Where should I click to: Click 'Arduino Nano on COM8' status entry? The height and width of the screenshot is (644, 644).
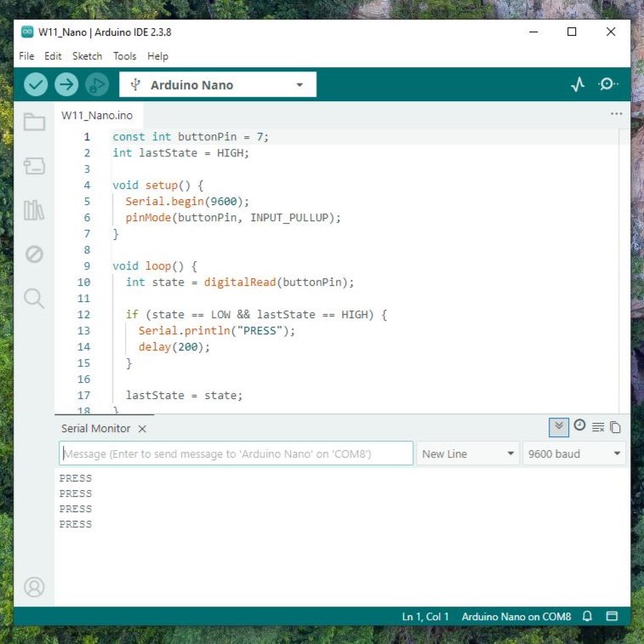516,617
